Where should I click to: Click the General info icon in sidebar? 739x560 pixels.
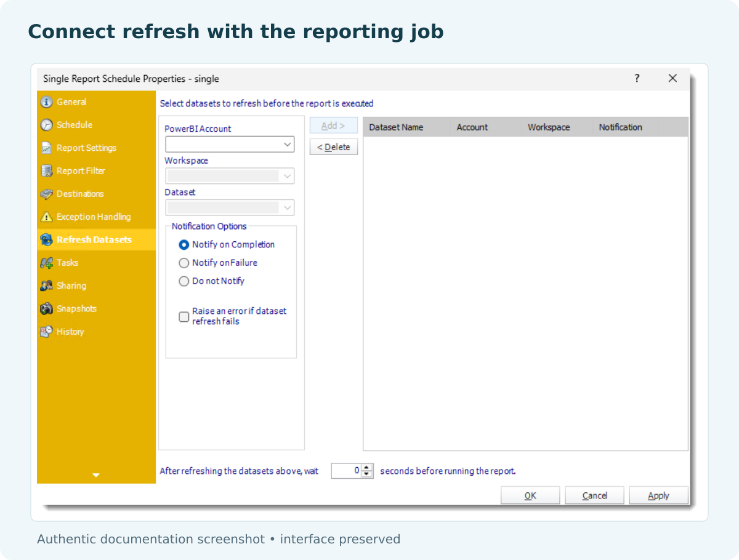click(46, 102)
